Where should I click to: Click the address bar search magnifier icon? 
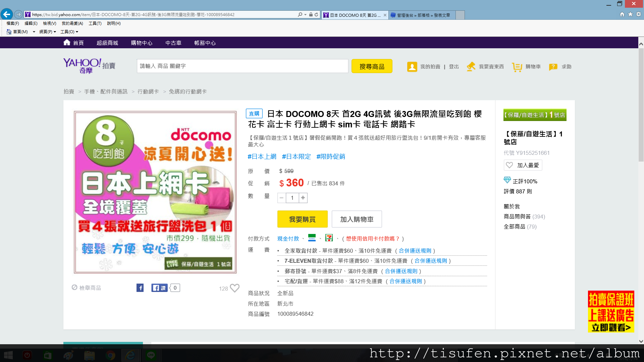(x=300, y=15)
